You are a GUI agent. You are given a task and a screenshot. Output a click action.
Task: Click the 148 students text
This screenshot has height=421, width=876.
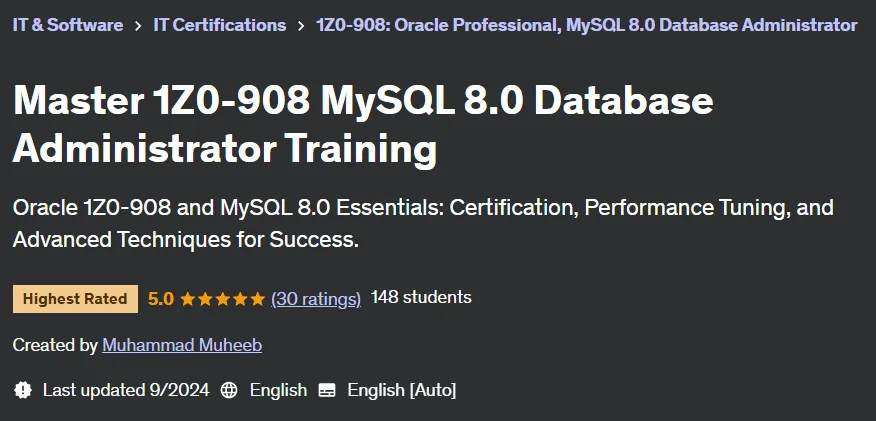click(421, 297)
